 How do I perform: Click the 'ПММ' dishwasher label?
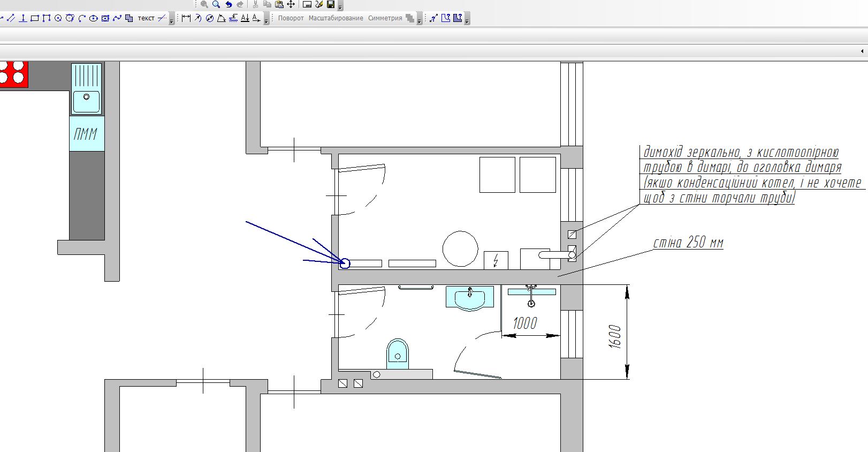(86, 133)
